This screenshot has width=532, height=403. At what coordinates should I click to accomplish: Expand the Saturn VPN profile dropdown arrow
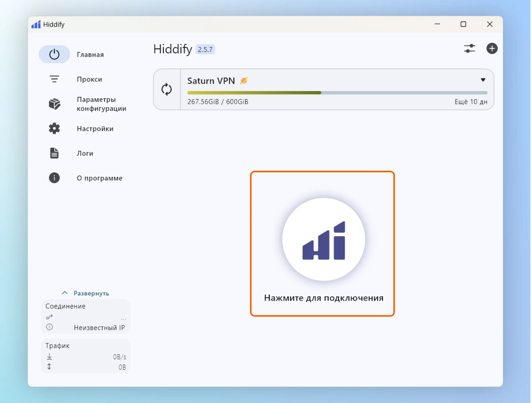(x=483, y=80)
